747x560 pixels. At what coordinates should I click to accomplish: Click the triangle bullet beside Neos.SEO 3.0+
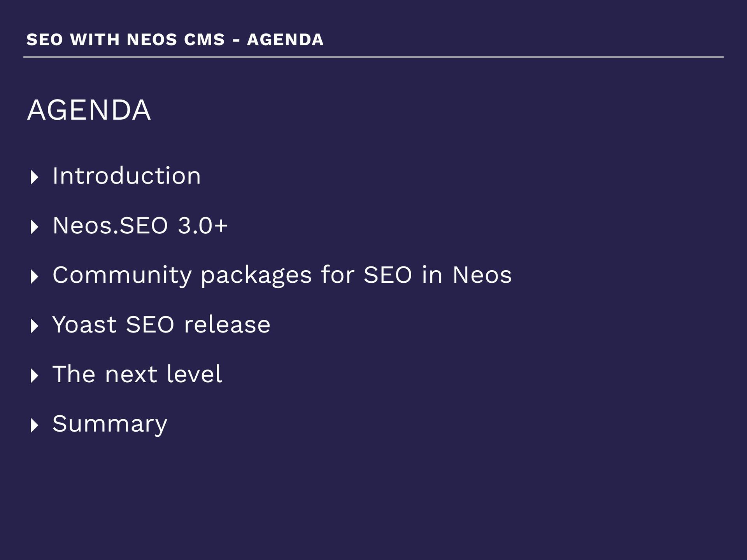tap(34, 227)
